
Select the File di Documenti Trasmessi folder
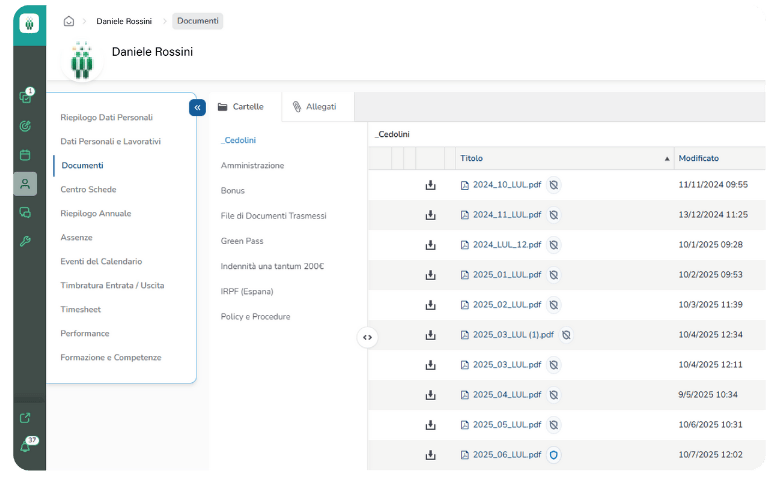274,215
